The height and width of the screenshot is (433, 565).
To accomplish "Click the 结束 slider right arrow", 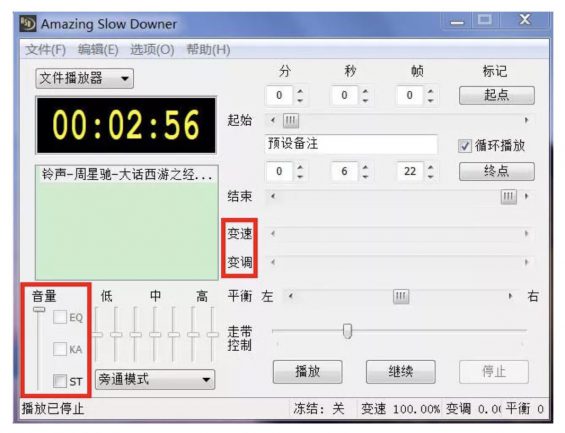I will tap(526, 196).
